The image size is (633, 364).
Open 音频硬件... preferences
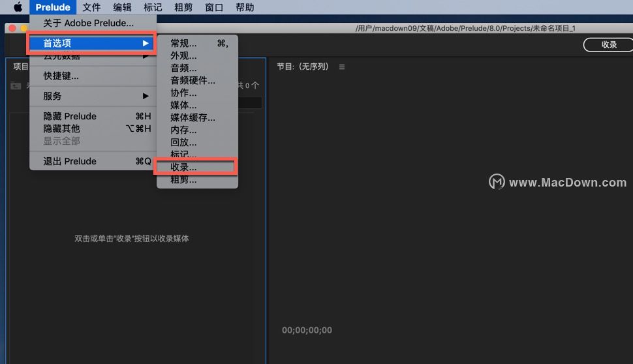coord(198,80)
